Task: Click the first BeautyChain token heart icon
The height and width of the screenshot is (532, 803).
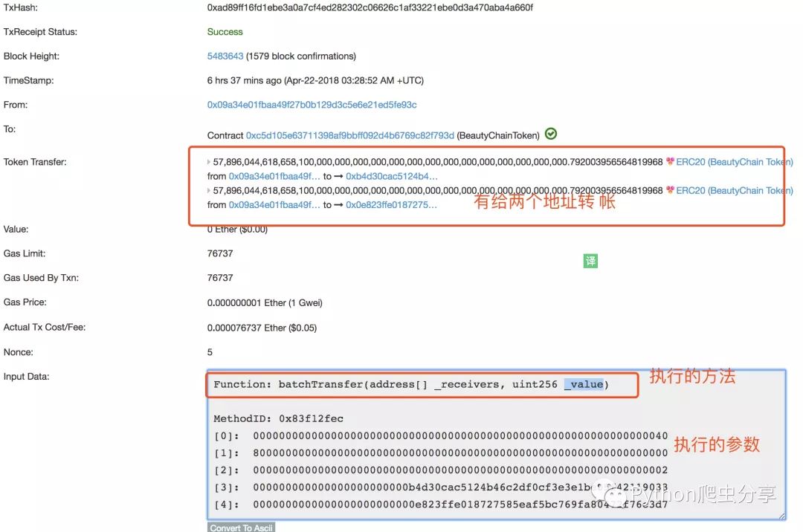Action: 670,162
